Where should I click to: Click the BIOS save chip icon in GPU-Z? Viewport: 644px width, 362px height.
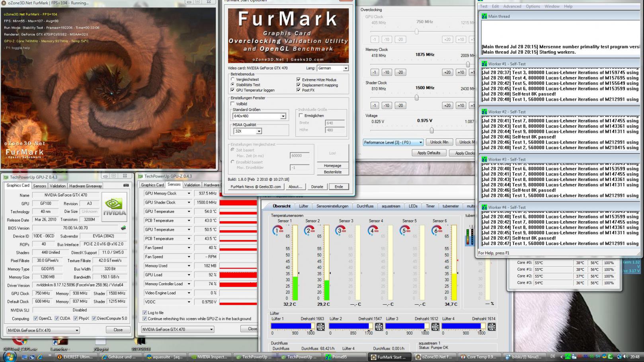pos(123,228)
